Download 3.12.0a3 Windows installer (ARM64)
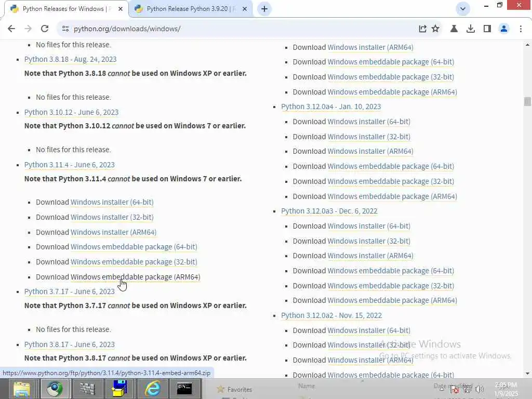The width and height of the screenshot is (532, 399). pos(370,256)
